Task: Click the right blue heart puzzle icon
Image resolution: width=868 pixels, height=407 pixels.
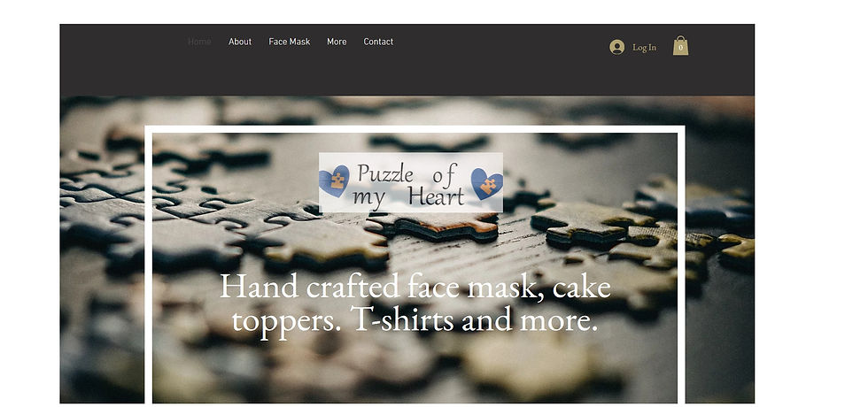Action: [x=487, y=184]
